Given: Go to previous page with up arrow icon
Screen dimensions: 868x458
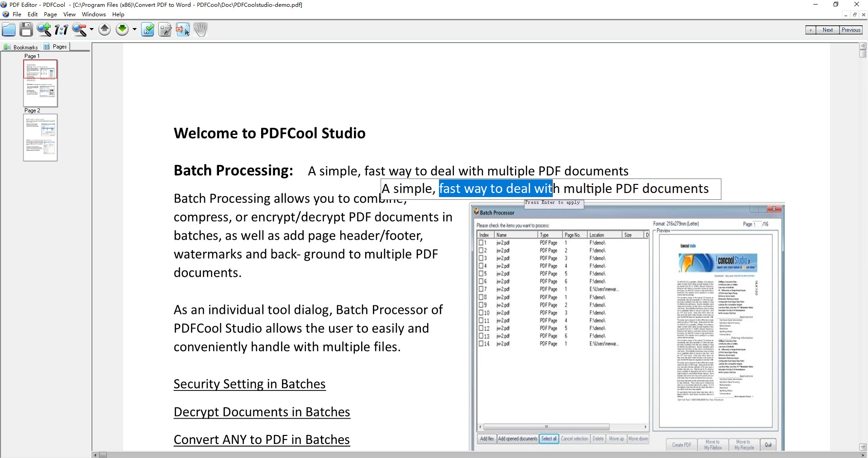Looking at the screenshot, I should click(105, 30).
